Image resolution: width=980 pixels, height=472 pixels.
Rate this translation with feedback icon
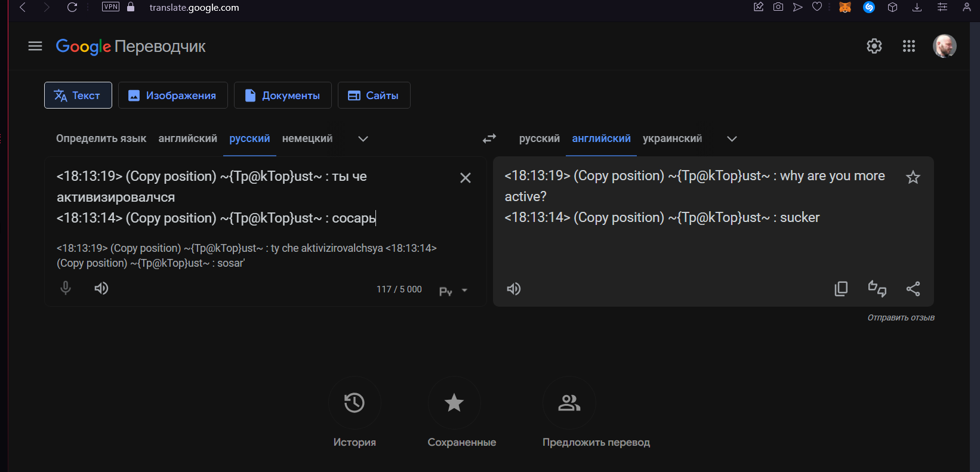(877, 289)
